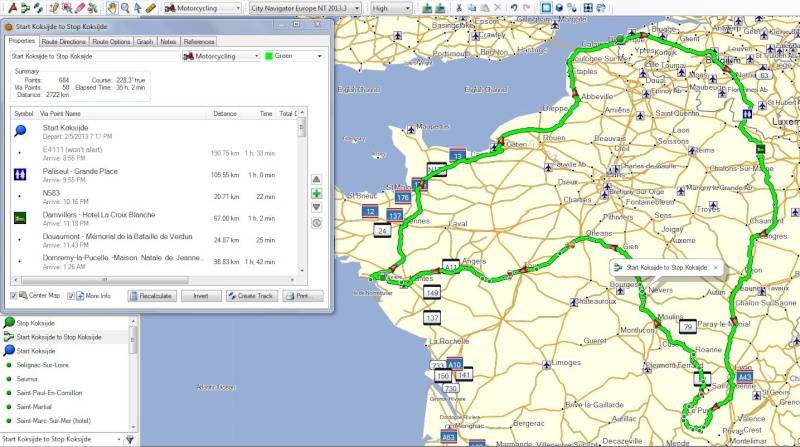Select the Erase tool
This screenshot has width=800, height=447.
point(80,8)
